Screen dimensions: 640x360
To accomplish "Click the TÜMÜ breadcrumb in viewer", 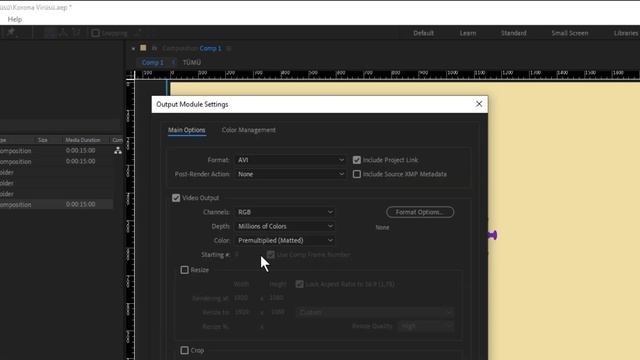I will (x=191, y=62).
